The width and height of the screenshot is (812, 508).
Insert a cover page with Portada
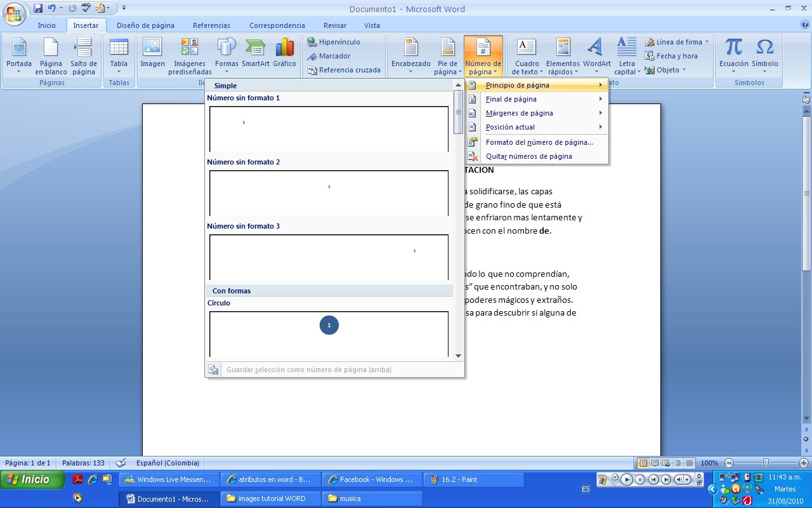point(19,56)
